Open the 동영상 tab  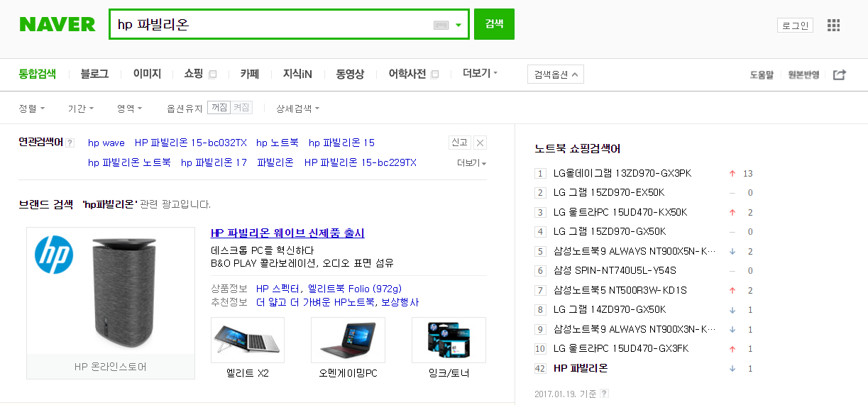(x=350, y=74)
